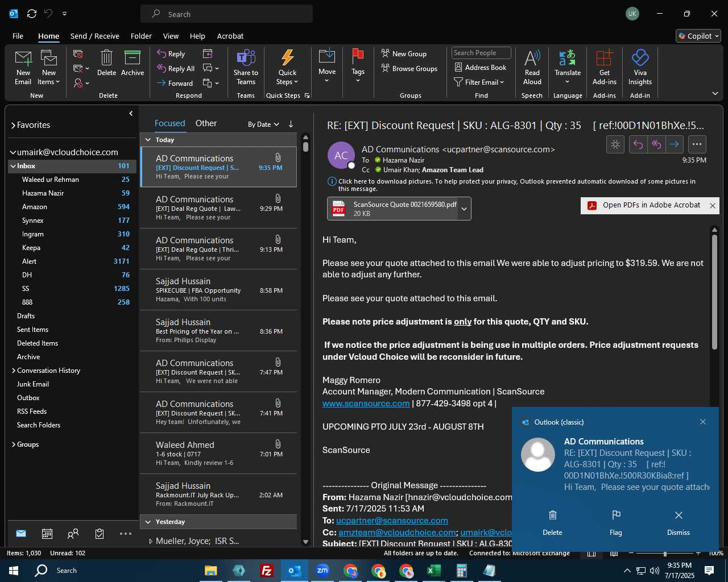Click New Group in Groups section
The width and height of the screenshot is (728, 582).
coord(404,54)
